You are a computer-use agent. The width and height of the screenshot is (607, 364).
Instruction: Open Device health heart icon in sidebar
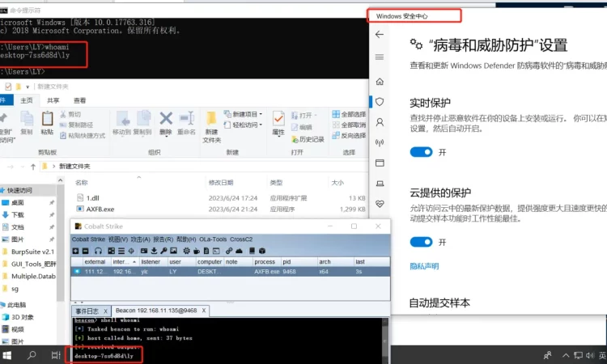380,204
